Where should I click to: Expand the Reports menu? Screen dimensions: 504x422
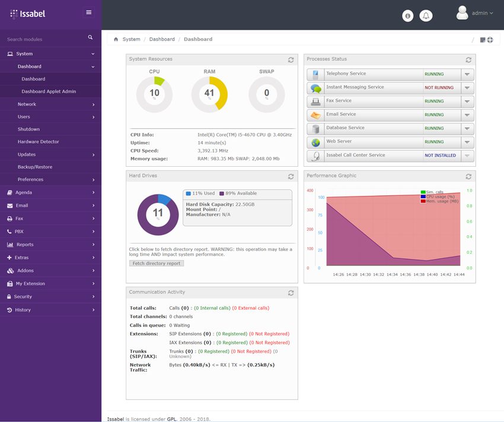click(50, 245)
